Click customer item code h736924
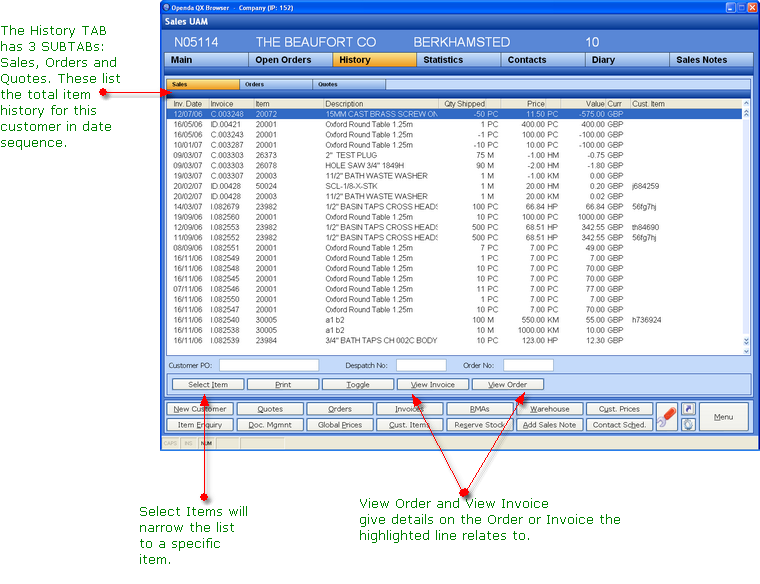The image size is (760, 584). point(647,320)
